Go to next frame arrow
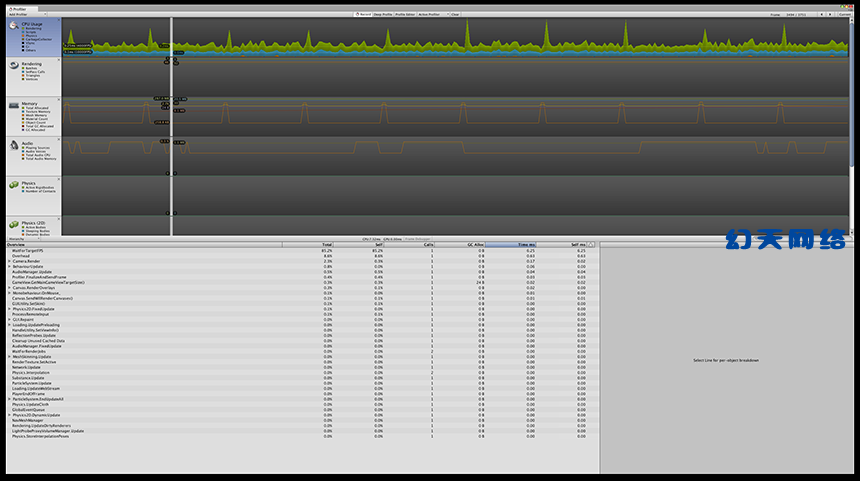 830,14
